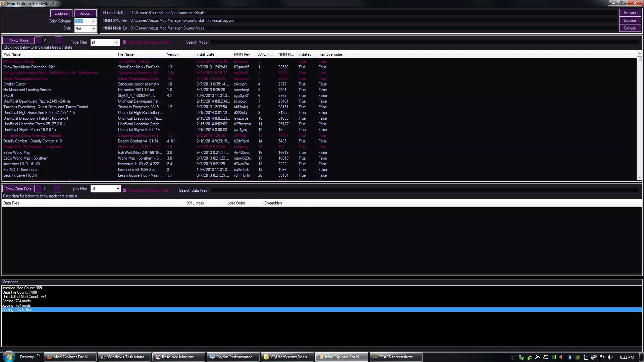Click the Search Data Files field

(425, 190)
